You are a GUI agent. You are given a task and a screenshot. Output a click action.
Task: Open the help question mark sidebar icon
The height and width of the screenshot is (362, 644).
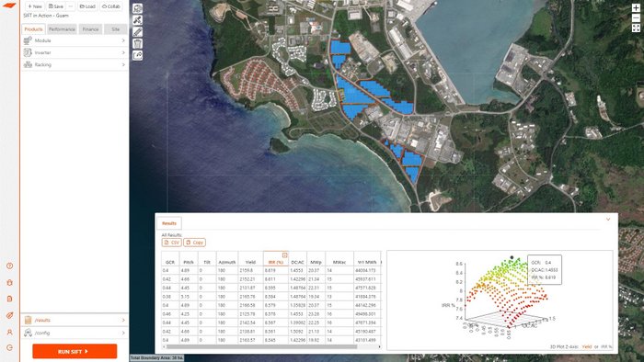click(10, 266)
